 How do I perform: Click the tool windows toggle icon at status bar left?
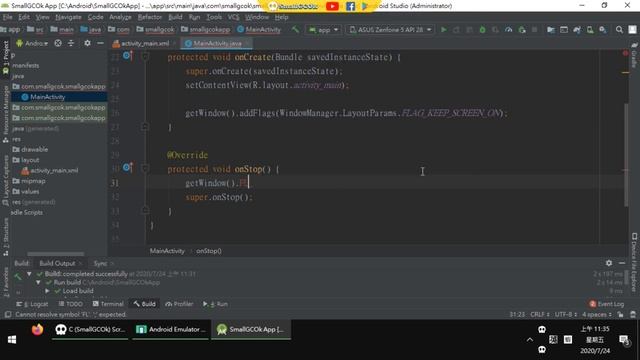tap(7, 314)
